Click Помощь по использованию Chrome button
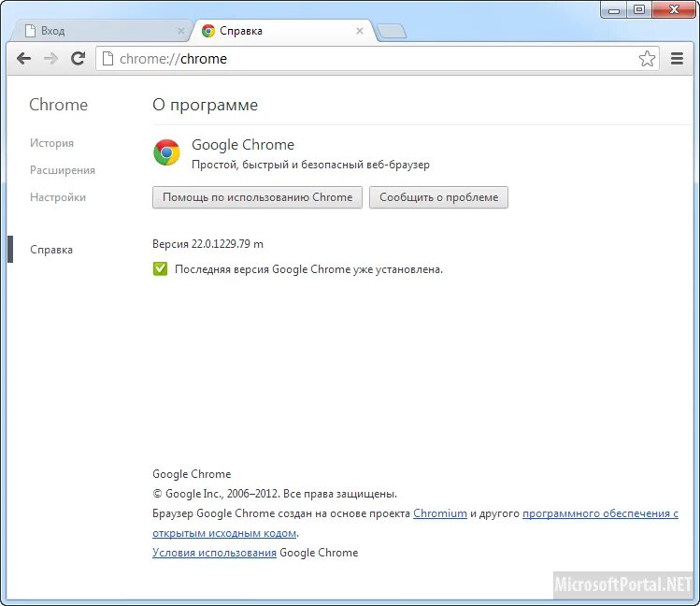 coord(257,197)
